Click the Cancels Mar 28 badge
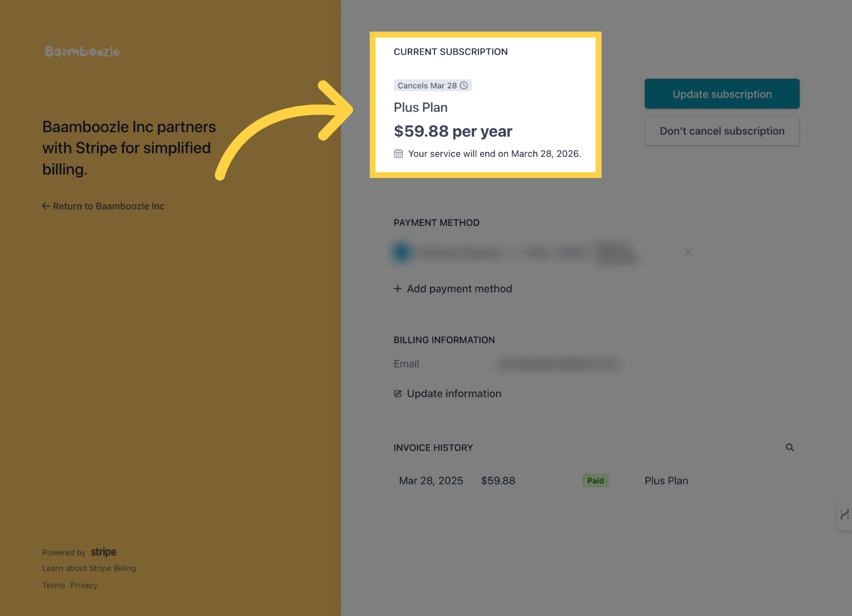This screenshot has width=852, height=616. coord(432,85)
